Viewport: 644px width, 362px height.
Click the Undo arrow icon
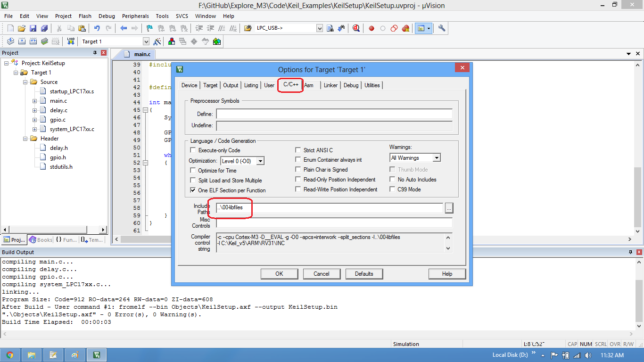(97, 28)
